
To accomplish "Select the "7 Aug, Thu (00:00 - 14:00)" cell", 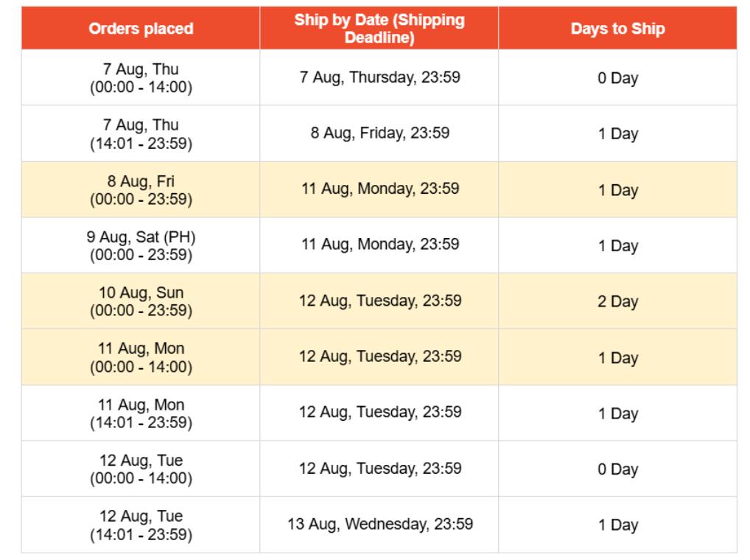I will pos(141,77).
